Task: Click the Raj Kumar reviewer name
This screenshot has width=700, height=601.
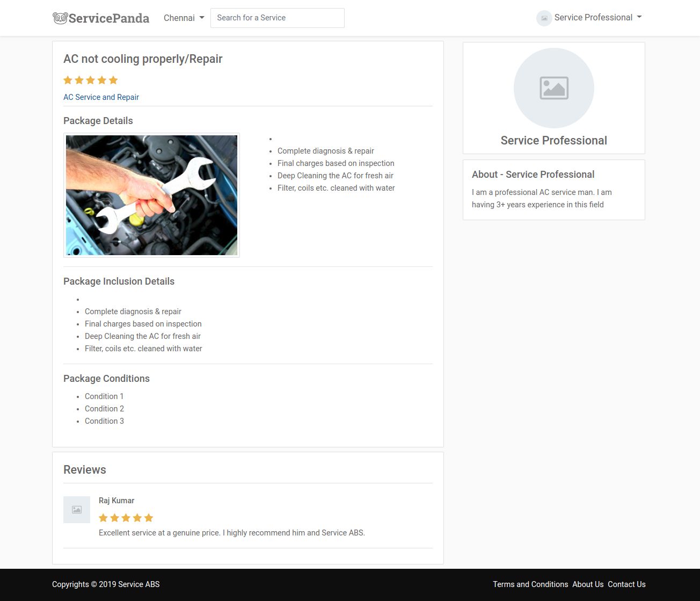Action: point(116,501)
